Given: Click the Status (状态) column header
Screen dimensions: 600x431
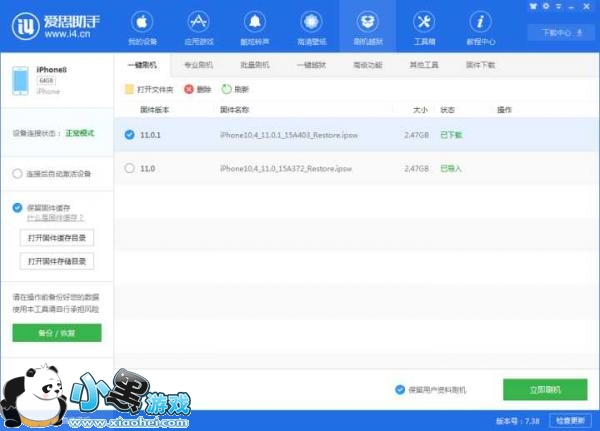Looking at the screenshot, I should point(448,110).
